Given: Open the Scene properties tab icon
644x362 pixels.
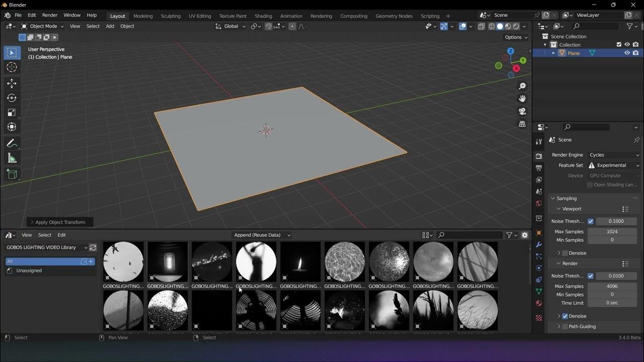Looking at the screenshot, I should coord(539,192).
